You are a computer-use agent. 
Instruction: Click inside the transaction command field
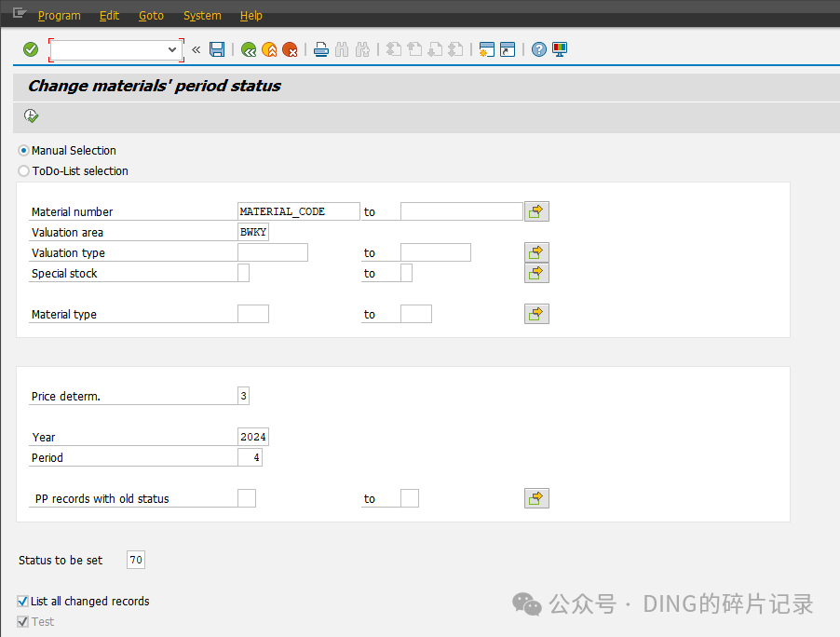click(x=109, y=50)
